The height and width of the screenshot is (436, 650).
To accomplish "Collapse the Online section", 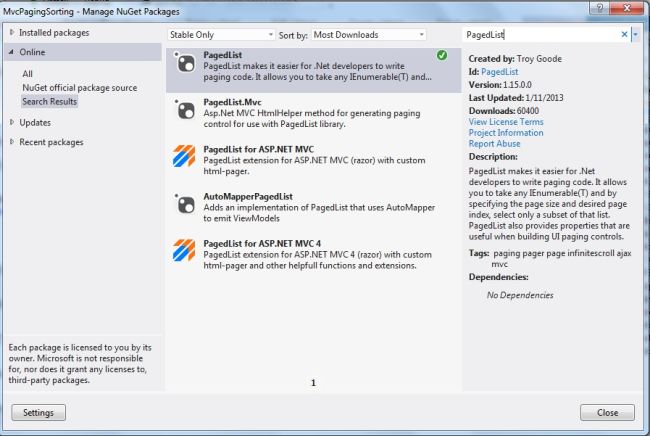I will (x=12, y=52).
